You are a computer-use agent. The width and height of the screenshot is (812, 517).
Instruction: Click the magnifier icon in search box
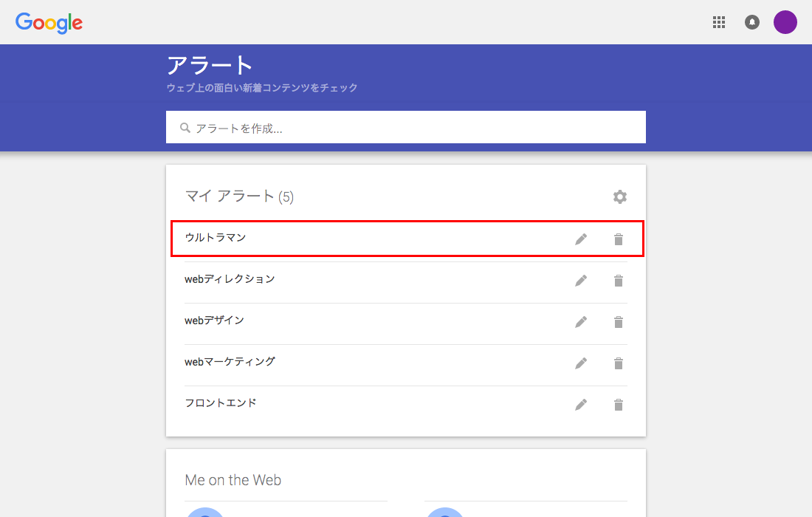185,128
